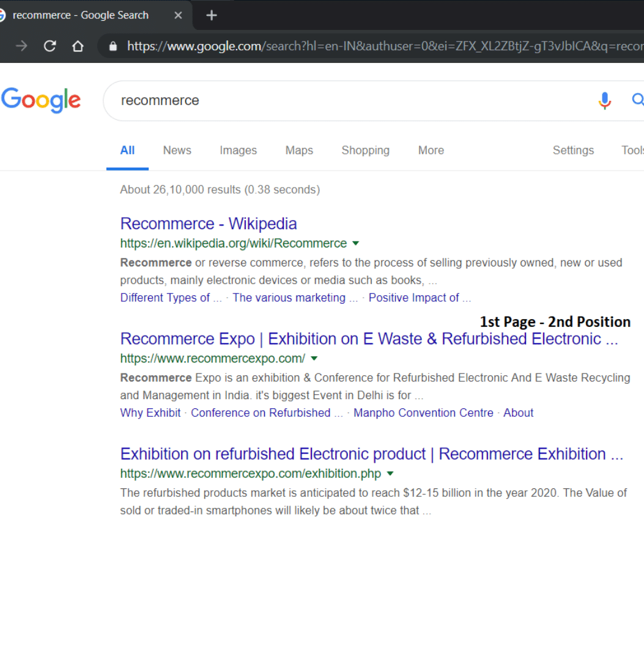Switch to the News tab

pyautogui.click(x=177, y=150)
